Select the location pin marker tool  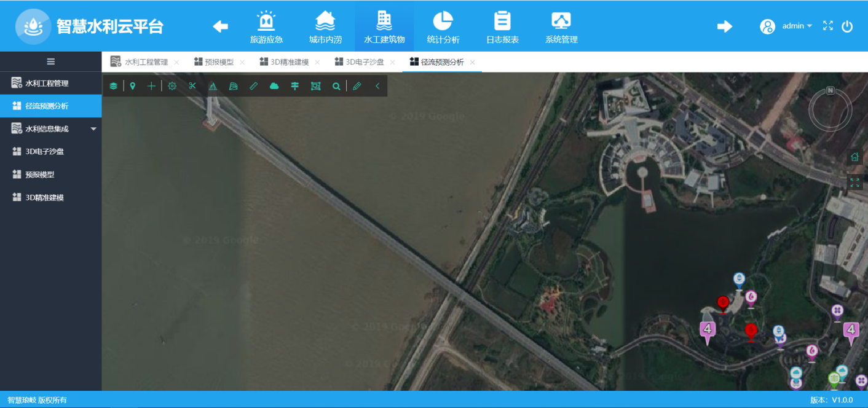[132, 86]
